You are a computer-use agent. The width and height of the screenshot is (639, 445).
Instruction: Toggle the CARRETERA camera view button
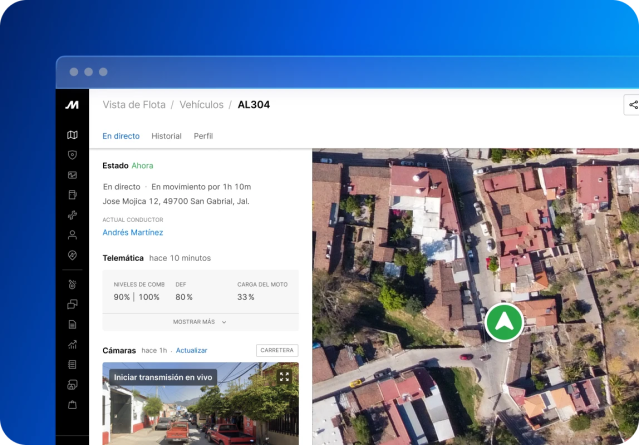click(x=277, y=350)
